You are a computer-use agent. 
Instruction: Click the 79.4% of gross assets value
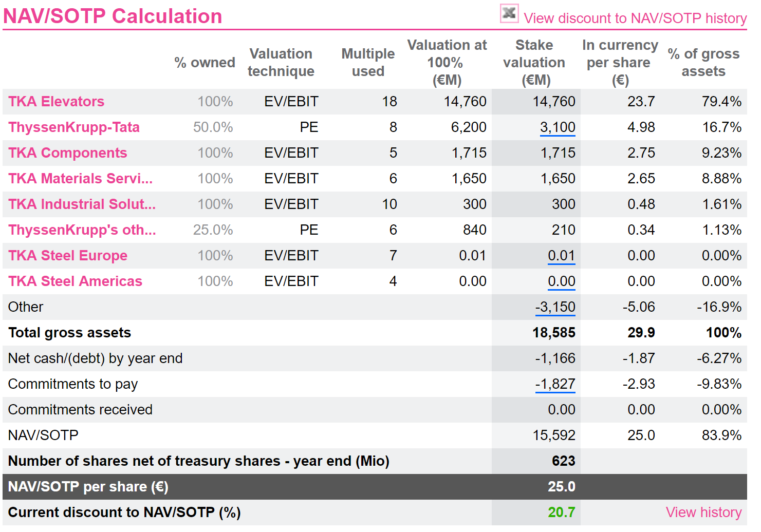(x=722, y=102)
